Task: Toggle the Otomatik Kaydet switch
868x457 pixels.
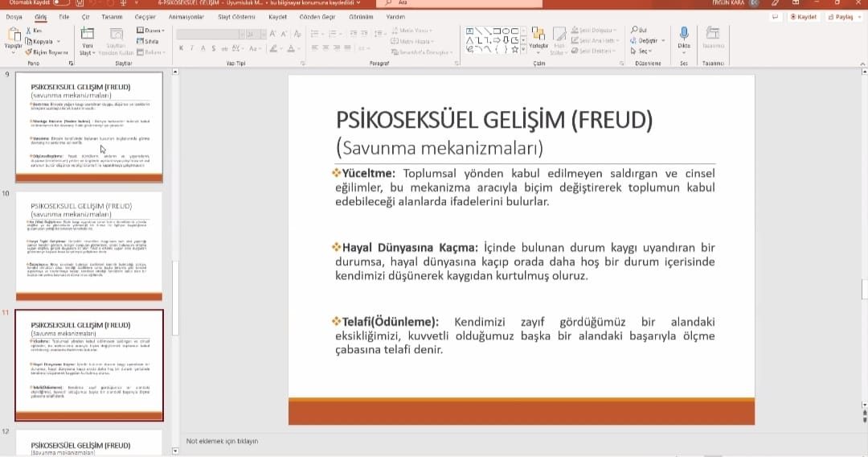Action: (61, 2)
